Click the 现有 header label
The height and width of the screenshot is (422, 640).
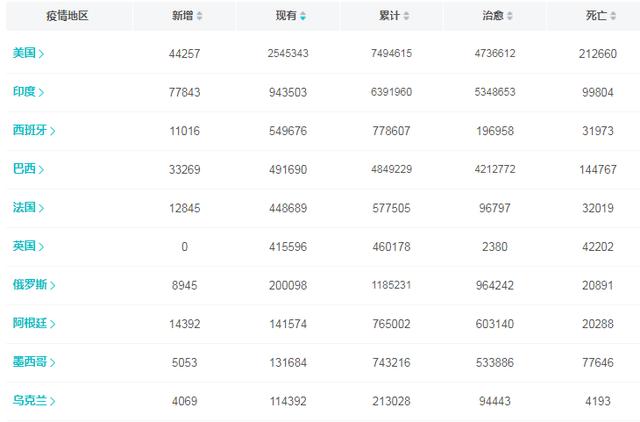click(286, 16)
